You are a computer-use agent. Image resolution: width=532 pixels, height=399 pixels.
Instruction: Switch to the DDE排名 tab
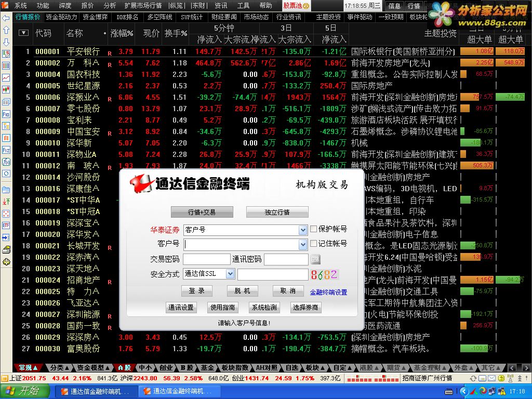[x=127, y=17]
